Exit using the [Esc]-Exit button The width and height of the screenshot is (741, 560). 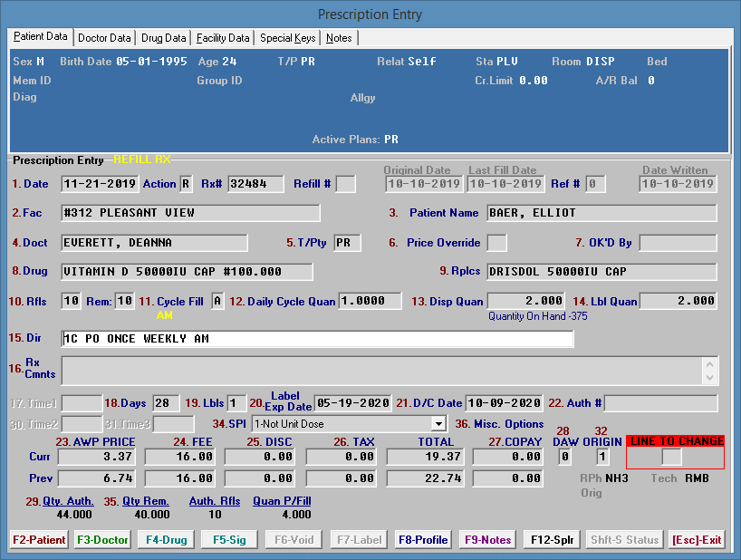click(x=697, y=539)
